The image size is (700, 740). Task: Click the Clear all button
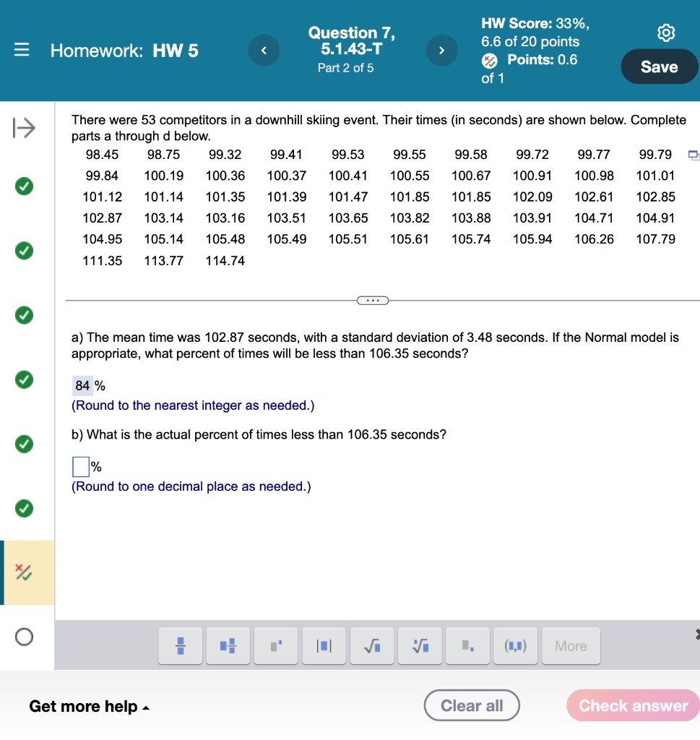point(472,705)
